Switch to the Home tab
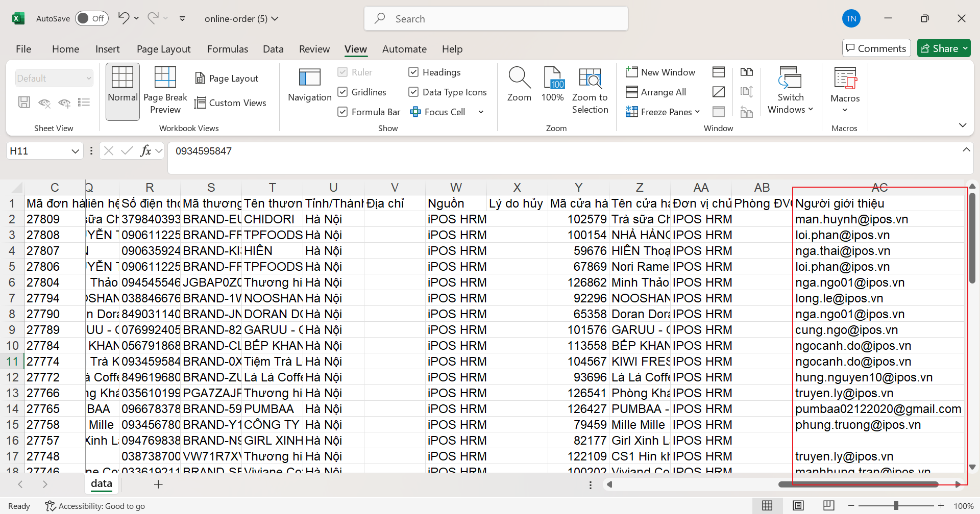This screenshot has height=514, width=980. [x=65, y=49]
